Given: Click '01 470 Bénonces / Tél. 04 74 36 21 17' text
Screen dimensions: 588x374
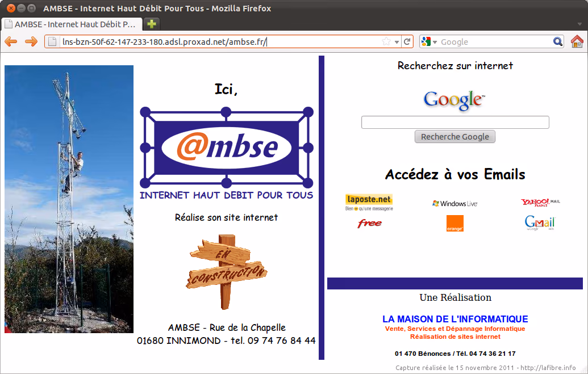Looking at the screenshot, I should (455, 354).
